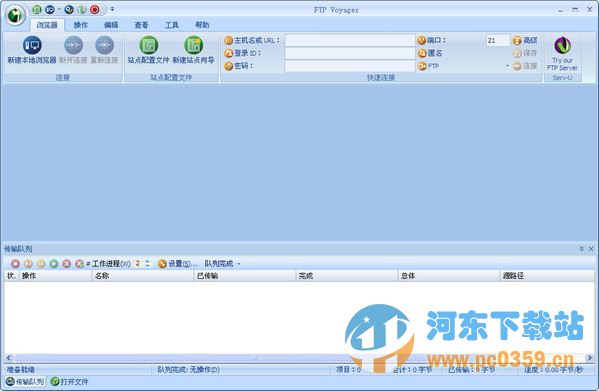This screenshot has width=599, height=391.
Task: Click the queue horizontal scrollbar right arrow
Action: [590, 358]
